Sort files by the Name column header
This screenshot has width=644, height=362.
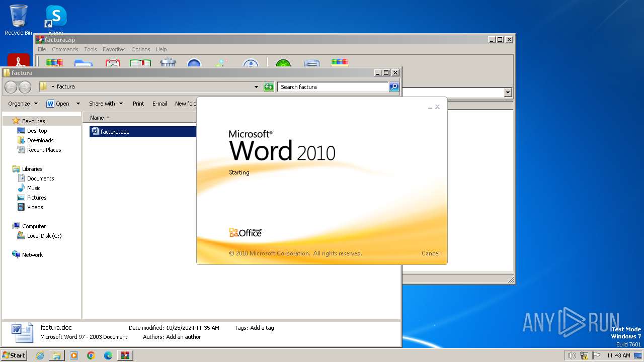(x=97, y=118)
